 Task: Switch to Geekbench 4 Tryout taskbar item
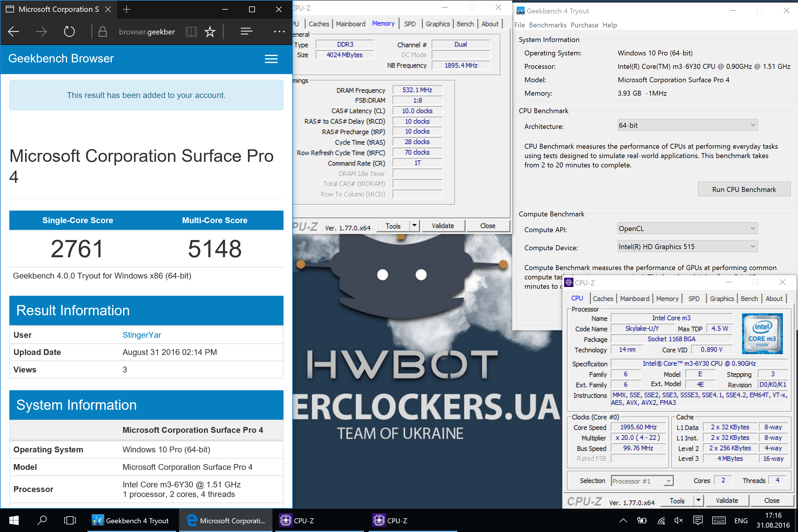131,520
